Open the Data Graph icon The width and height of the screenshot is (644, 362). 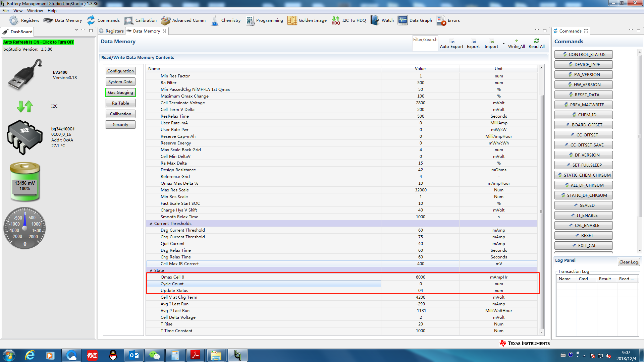pos(402,20)
